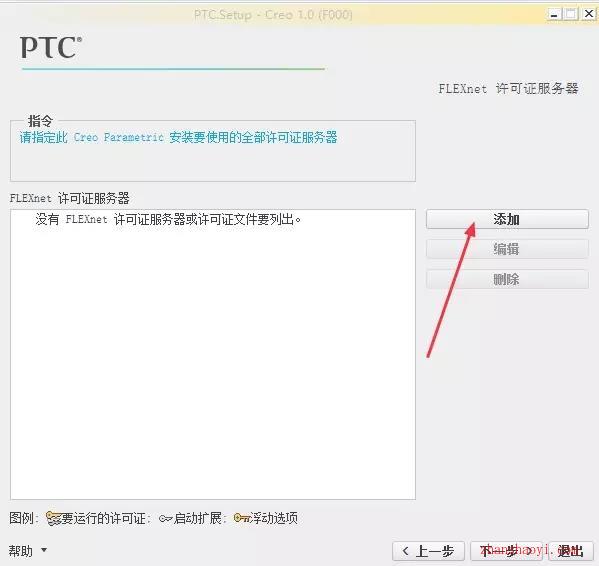Click inside the FLEXnet license server list box
This screenshot has height=566, width=599.
(x=213, y=354)
